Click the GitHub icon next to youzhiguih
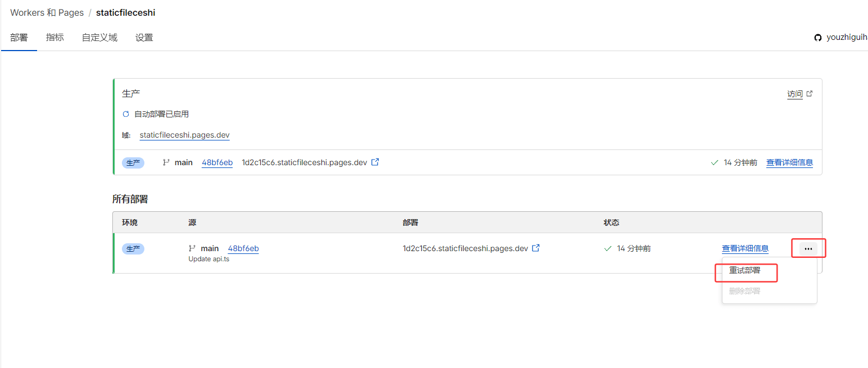The image size is (868, 368). [818, 38]
